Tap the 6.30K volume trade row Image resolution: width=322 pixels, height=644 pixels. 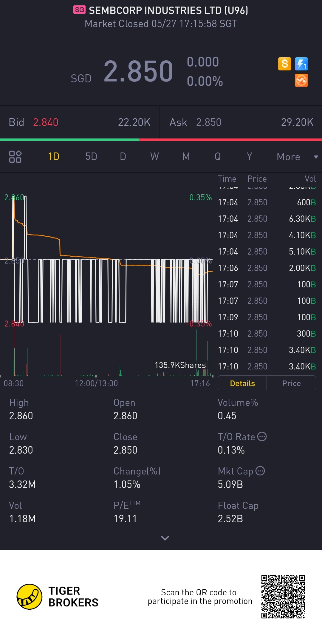[x=267, y=219]
